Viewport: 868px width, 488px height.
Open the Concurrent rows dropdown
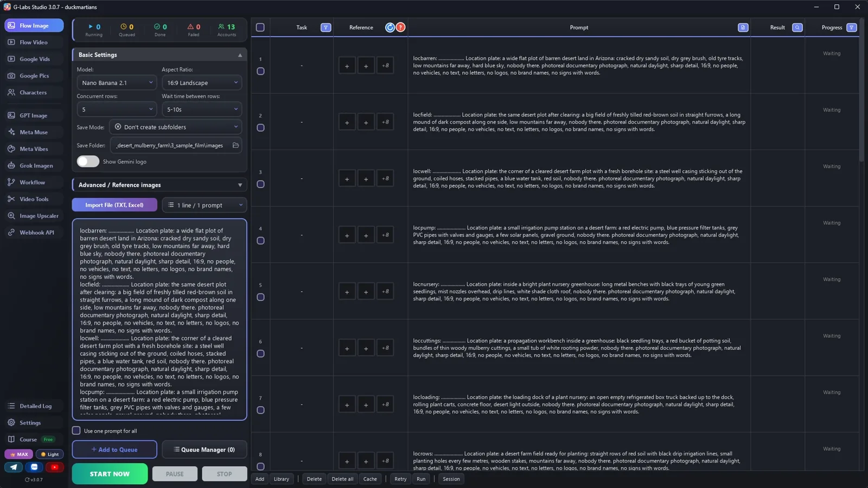tap(117, 109)
